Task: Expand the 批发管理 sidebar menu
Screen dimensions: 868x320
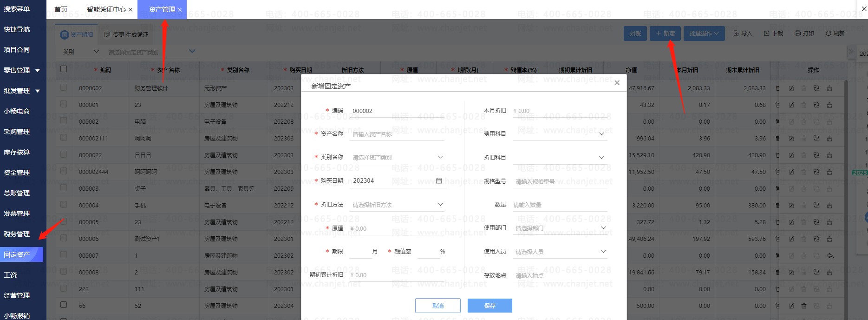Action: click(x=22, y=91)
